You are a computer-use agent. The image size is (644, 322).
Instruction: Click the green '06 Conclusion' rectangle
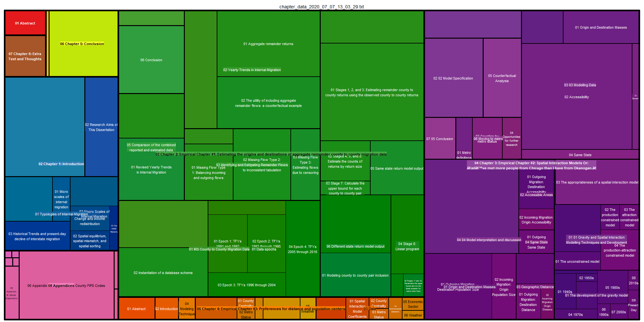(x=151, y=60)
